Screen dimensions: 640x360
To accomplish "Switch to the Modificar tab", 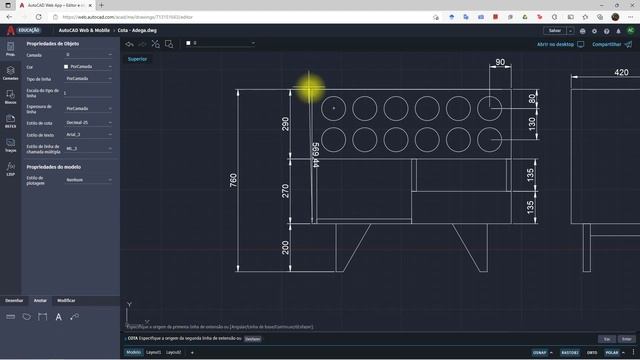I will [66, 300].
